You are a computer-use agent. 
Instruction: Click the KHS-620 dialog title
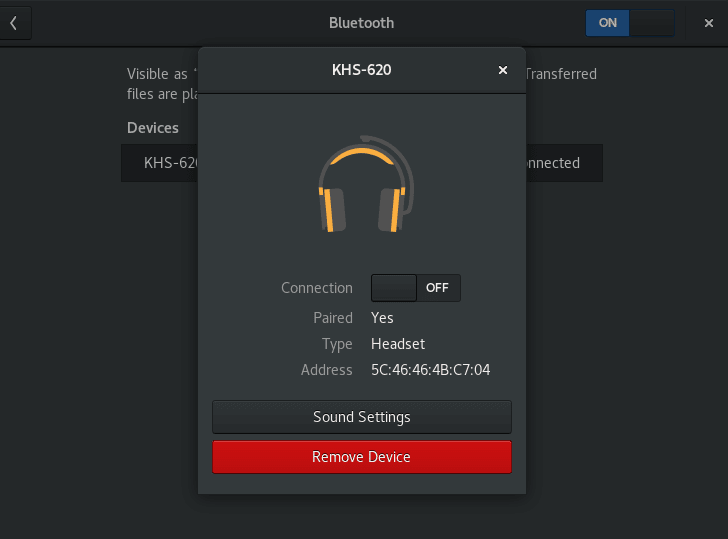point(362,70)
